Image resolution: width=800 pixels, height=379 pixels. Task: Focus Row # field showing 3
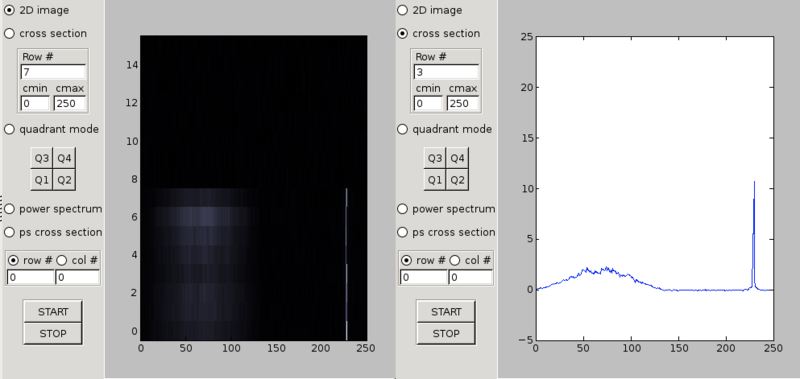click(446, 72)
